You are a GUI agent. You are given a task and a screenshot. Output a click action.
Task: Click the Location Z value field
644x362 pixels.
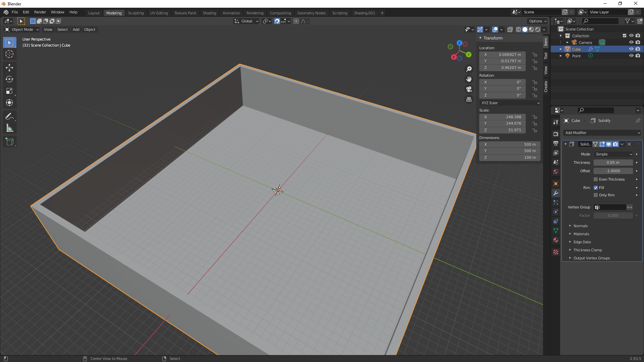click(x=502, y=68)
